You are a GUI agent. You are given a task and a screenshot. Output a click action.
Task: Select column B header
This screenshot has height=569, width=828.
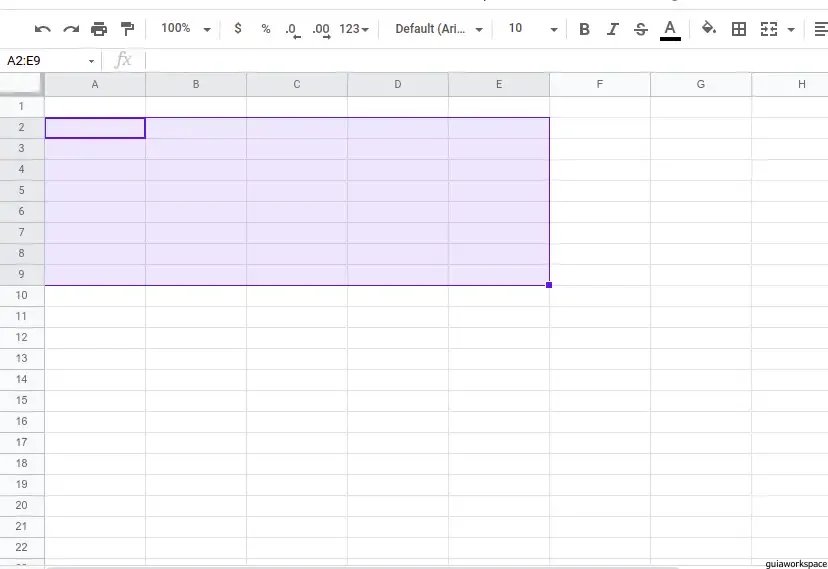coord(196,84)
